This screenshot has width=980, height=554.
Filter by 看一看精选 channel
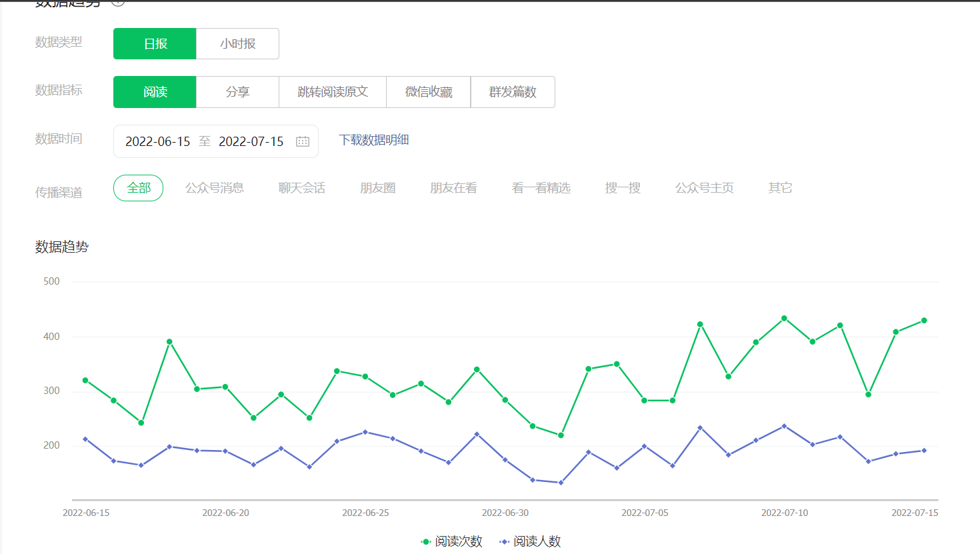coord(541,188)
